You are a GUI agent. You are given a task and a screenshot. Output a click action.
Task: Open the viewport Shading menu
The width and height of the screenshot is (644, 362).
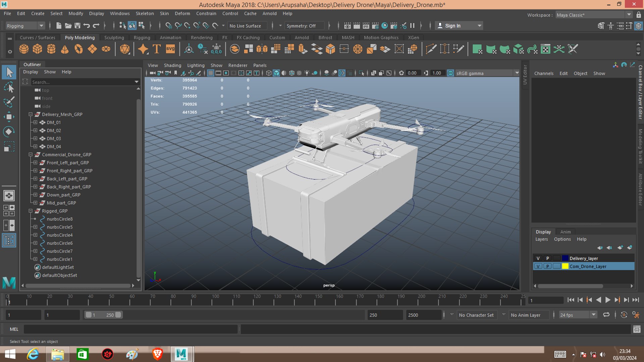[x=172, y=65]
